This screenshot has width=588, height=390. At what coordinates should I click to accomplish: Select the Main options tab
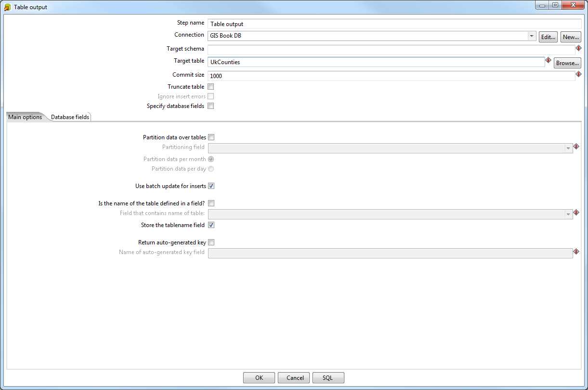pyautogui.click(x=24, y=116)
